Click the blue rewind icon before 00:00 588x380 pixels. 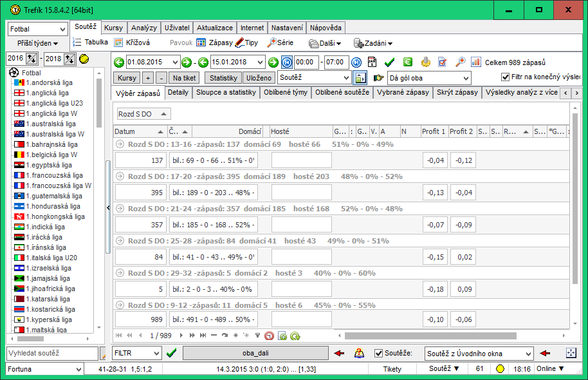pos(287,62)
